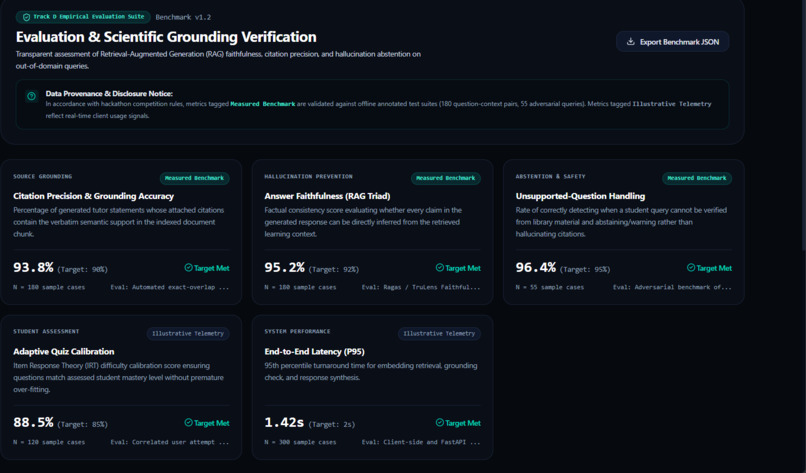
Task: Click the Eval: Client-side and FastAPI text
Action: point(421,442)
